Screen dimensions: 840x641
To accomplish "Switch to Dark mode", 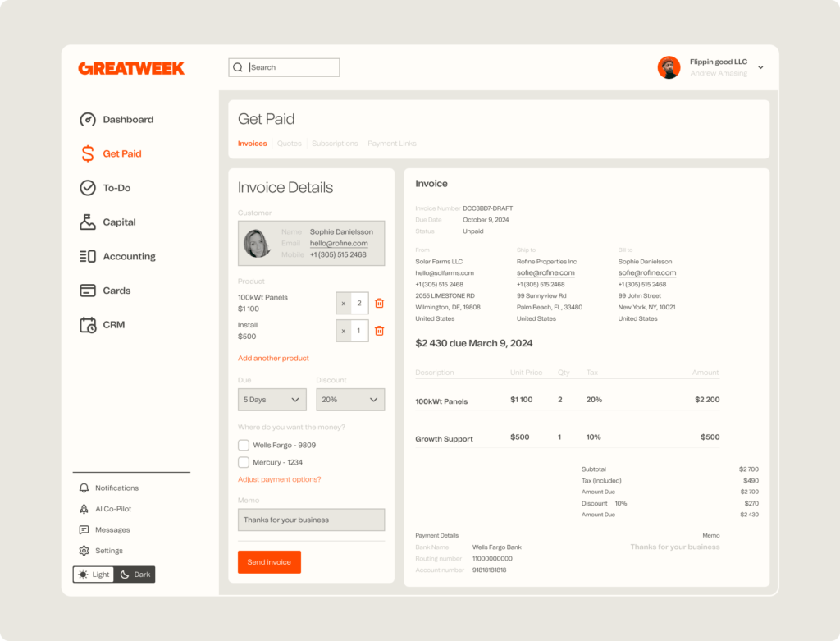I will [134, 574].
